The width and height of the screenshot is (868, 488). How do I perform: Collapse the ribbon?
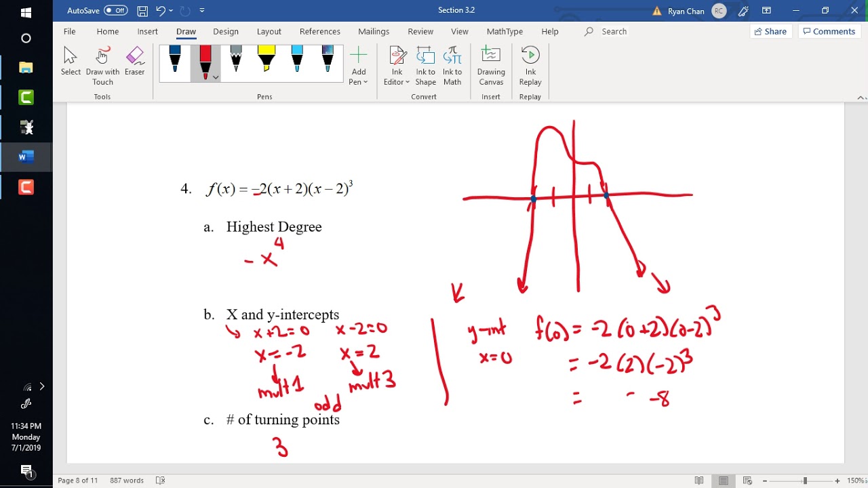pos(861,98)
